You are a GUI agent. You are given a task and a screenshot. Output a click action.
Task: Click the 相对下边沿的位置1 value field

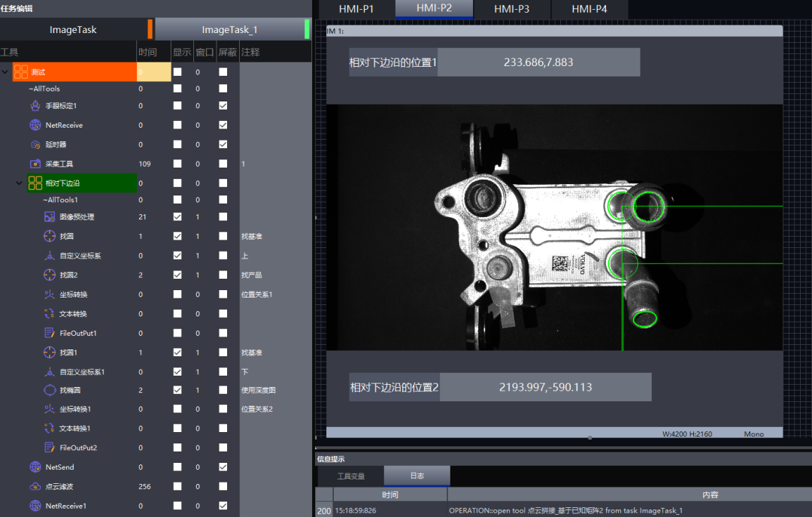[538, 62]
